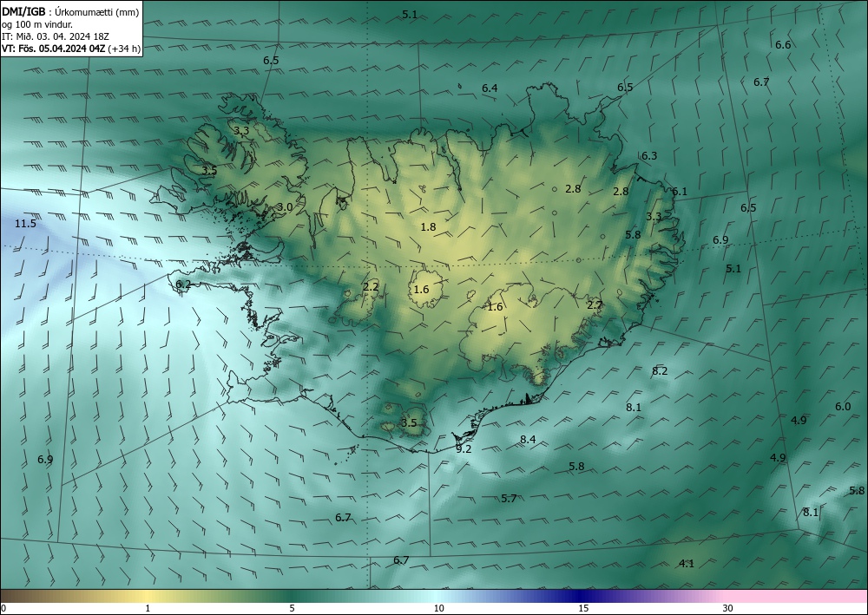This screenshot has width=868, height=615.
Task: Select the 6.1 value by the east coast
Action: [x=680, y=192]
